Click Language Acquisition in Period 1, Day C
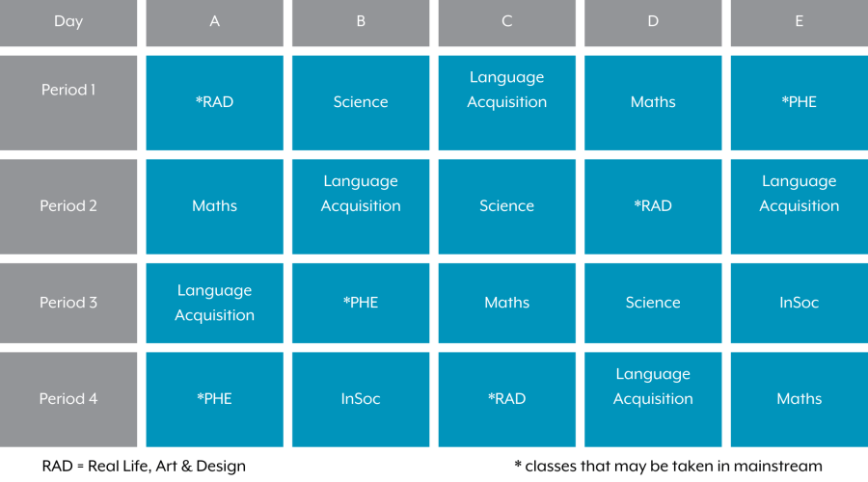Screen dimensions: 868x482 click(506, 102)
